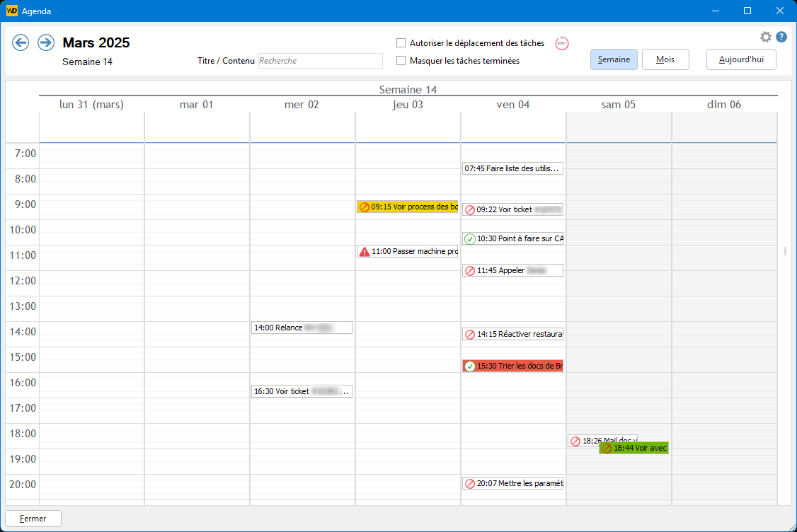Click status icon on 15:30 Trier les docs task
The height and width of the screenshot is (532, 797).
pos(469,366)
